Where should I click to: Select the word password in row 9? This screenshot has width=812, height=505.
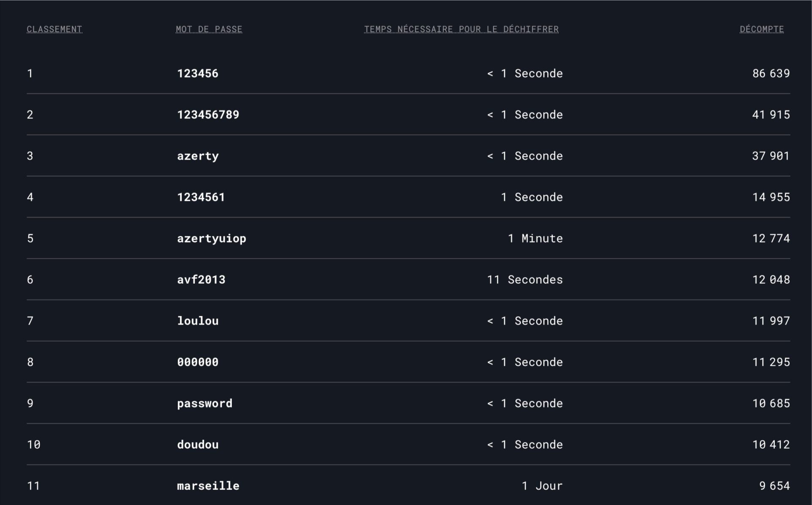point(205,404)
